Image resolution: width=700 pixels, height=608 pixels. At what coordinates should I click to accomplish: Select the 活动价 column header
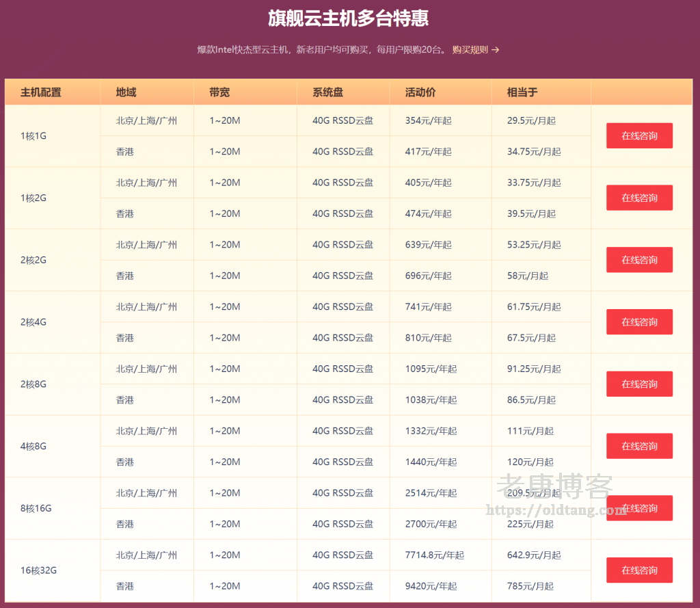pos(420,92)
